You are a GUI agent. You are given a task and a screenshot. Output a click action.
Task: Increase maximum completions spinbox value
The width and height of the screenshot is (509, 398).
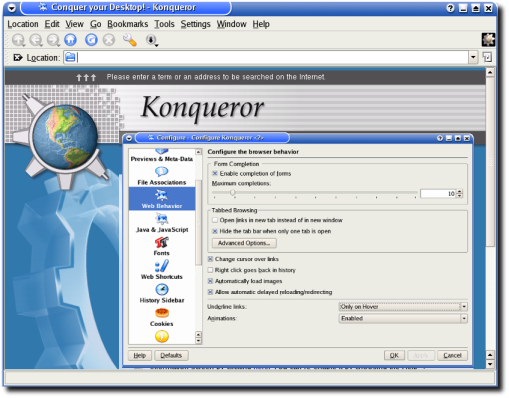460,191
